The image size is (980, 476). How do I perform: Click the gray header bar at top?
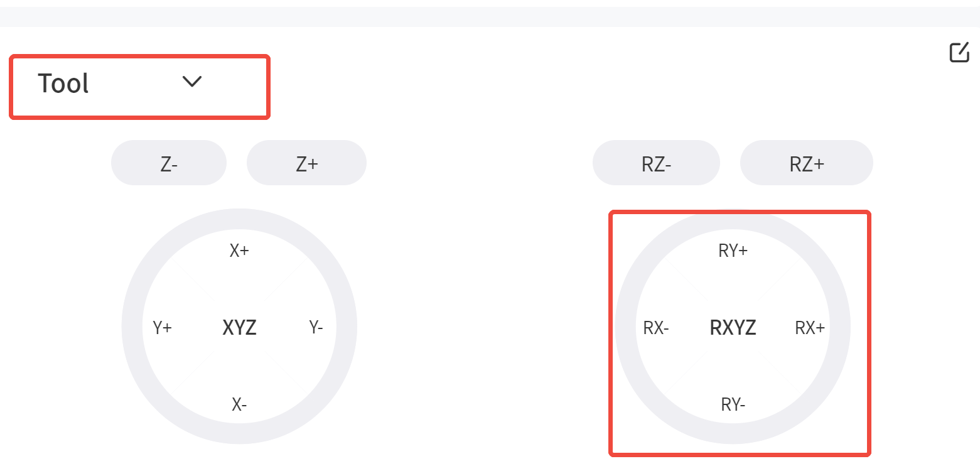pos(490,17)
